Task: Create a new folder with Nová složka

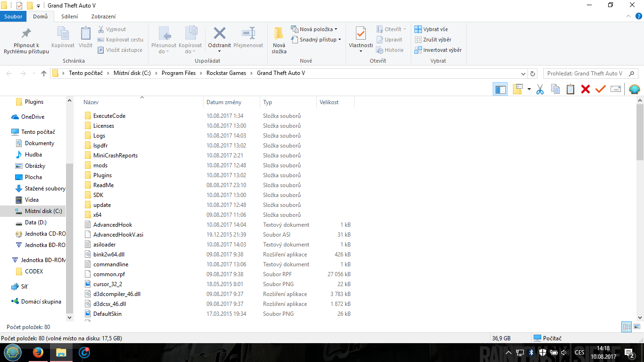Action: point(279,40)
